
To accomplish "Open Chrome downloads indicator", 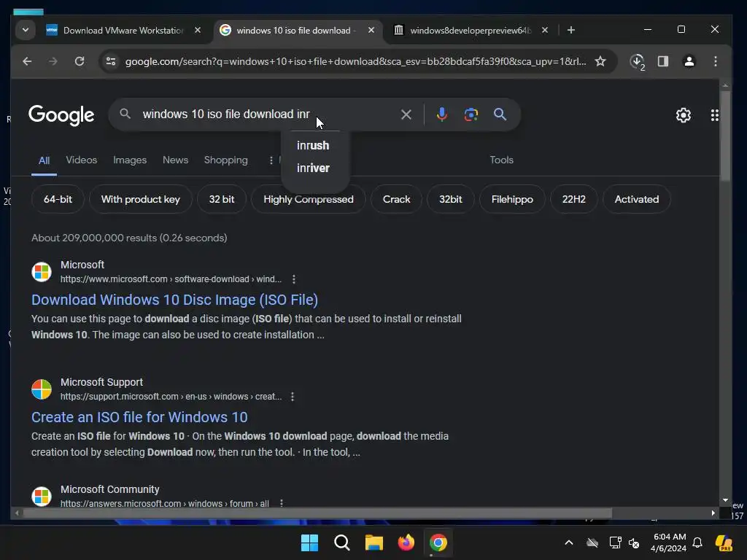I will point(637,61).
